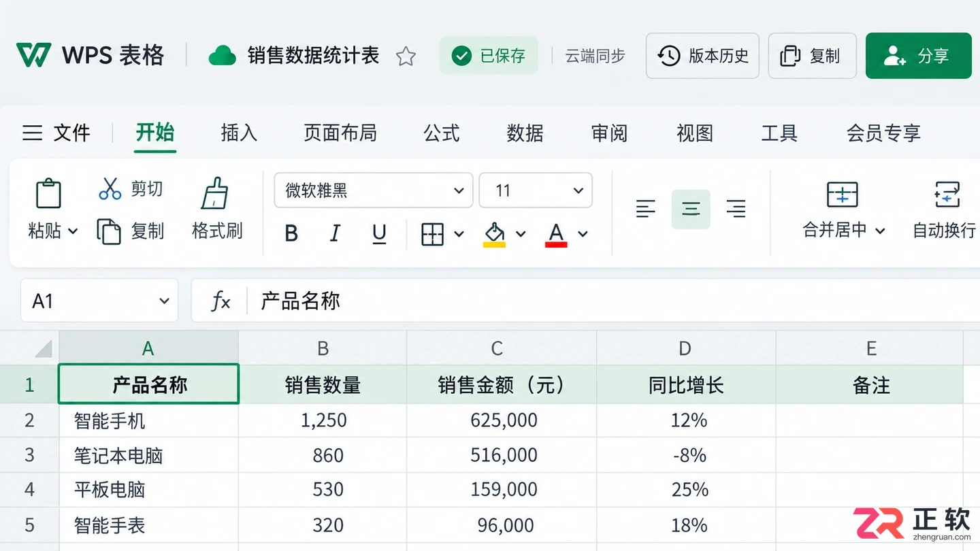Click the green cloud document icon
Image resolution: width=980 pixels, height=551 pixels.
point(222,55)
